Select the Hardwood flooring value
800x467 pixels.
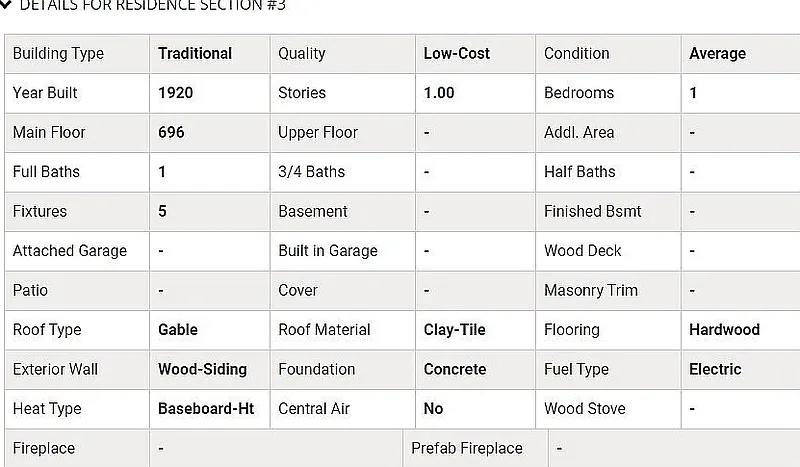tap(724, 330)
